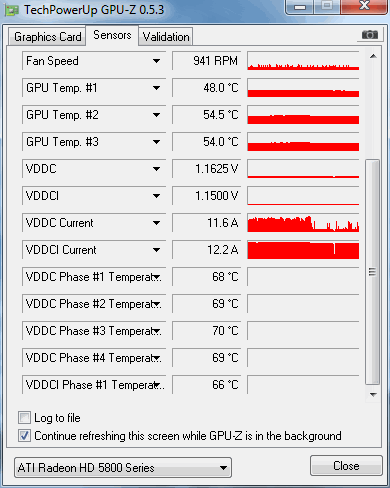This screenshot has height=488, width=390.
Task: Open the ATI Radeon HD 5800 Series selector
Action: (x=123, y=468)
